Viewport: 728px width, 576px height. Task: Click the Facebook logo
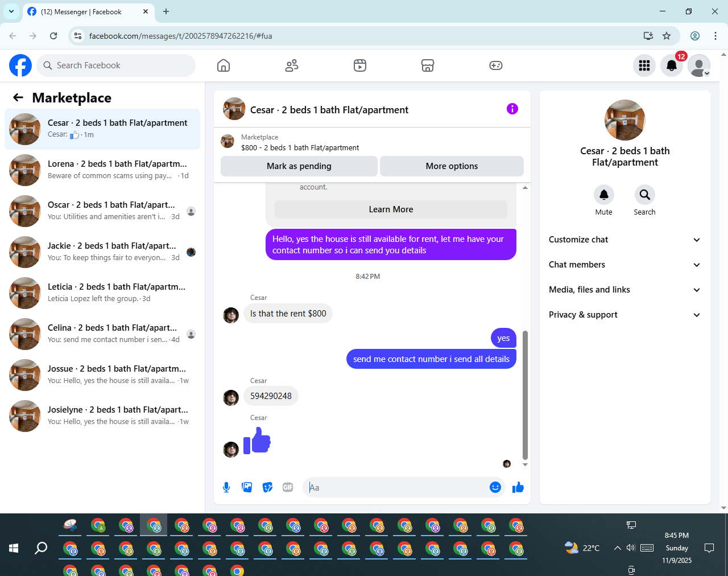tap(20, 65)
